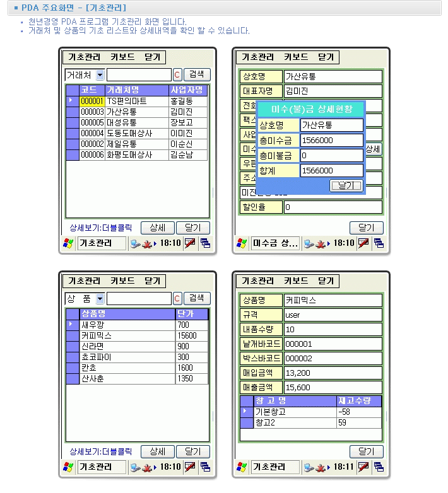Screen dimensions: 448x493
Task: Select product row 새우깡
Action: click(x=137, y=325)
